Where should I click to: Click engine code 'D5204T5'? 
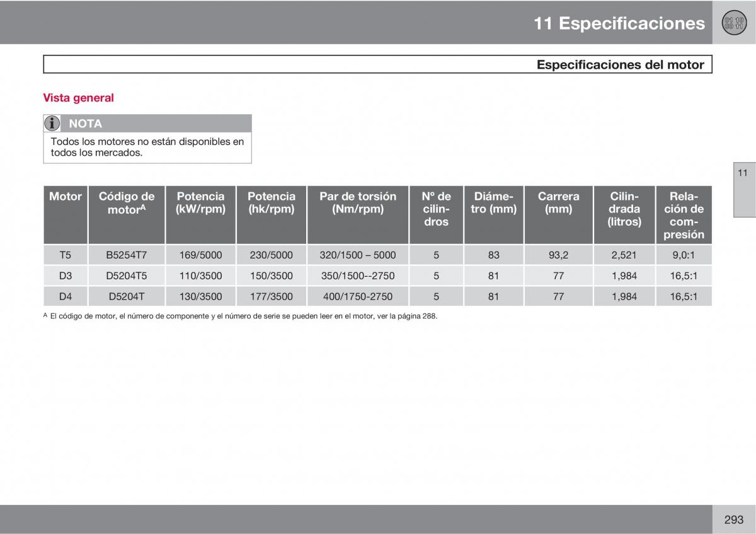point(127,276)
